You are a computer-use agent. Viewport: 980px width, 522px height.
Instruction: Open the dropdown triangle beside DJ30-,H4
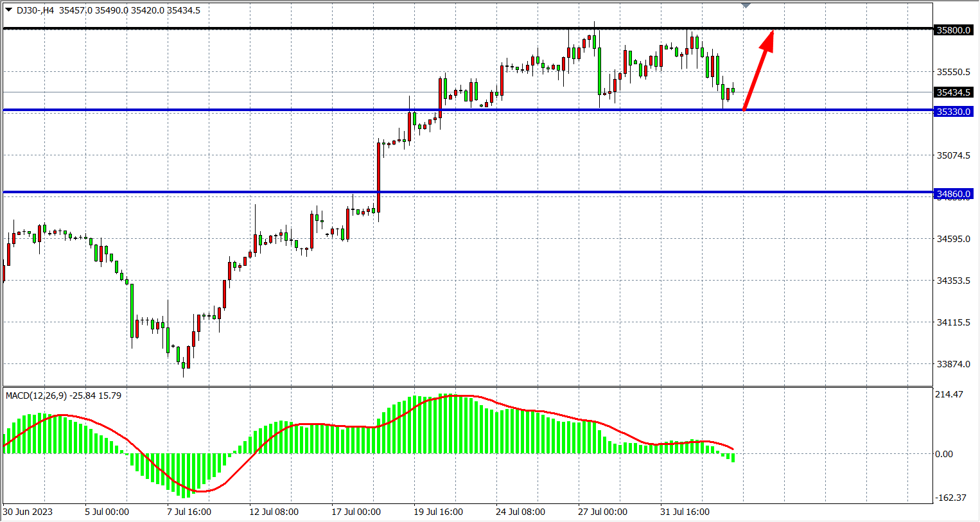pos(8,10)
